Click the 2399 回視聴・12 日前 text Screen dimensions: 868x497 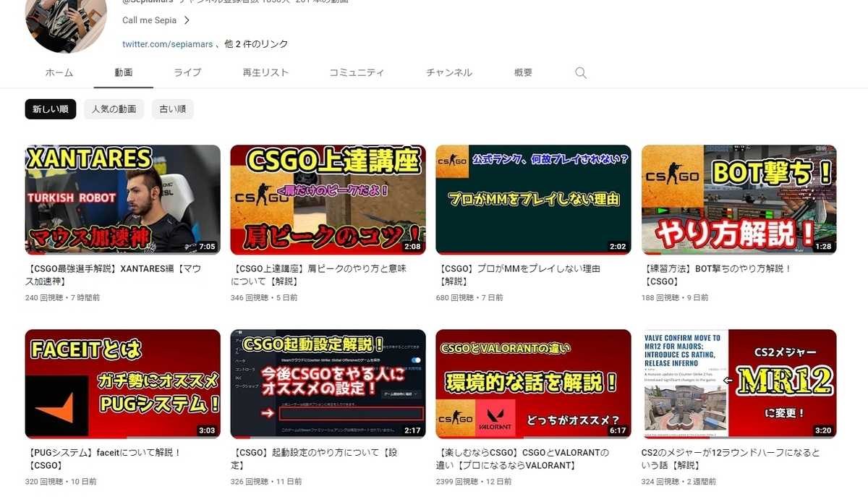pos(474,481)
